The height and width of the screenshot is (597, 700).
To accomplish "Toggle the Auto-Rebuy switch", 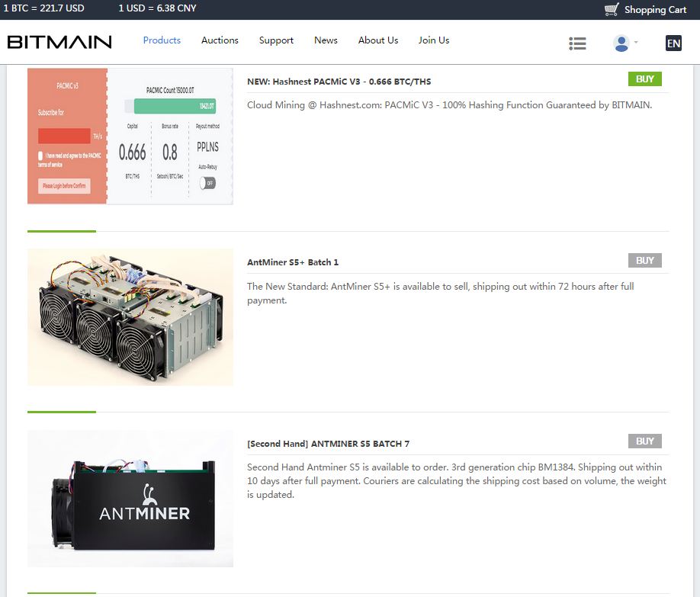I will coord(207,183).
